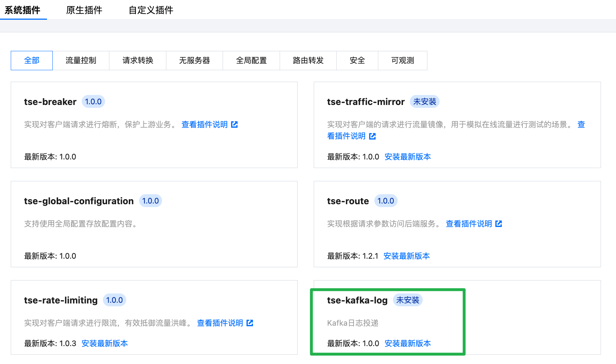Click the tse-breaker plugin title
The image size is (616, 364).
pos(50,102)
